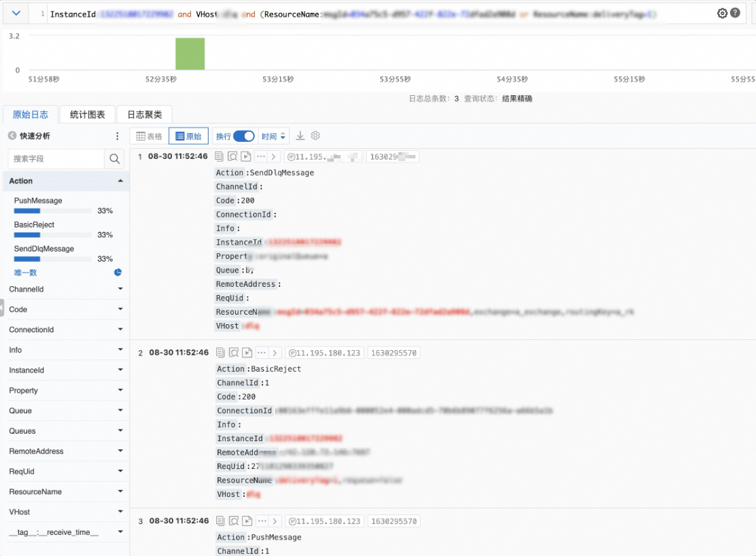Open the 快速分析 more options menu

click(x=117, y=136)
